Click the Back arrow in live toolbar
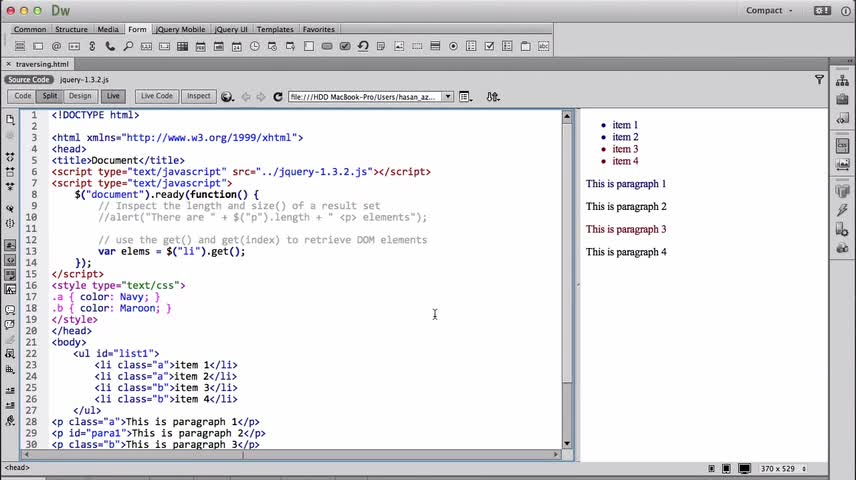This screenshot has height=480, width=856. point(246,97)
